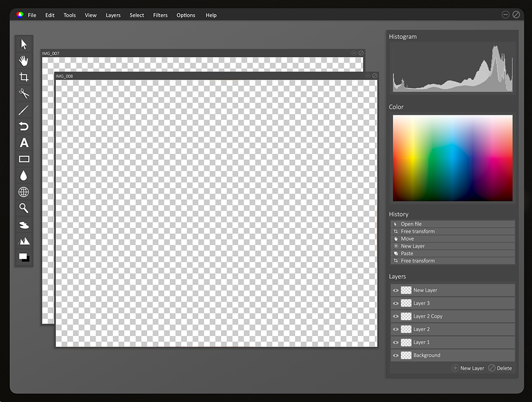Select the water drop Blur tool
532x402 pixels.
pos(24,175)
